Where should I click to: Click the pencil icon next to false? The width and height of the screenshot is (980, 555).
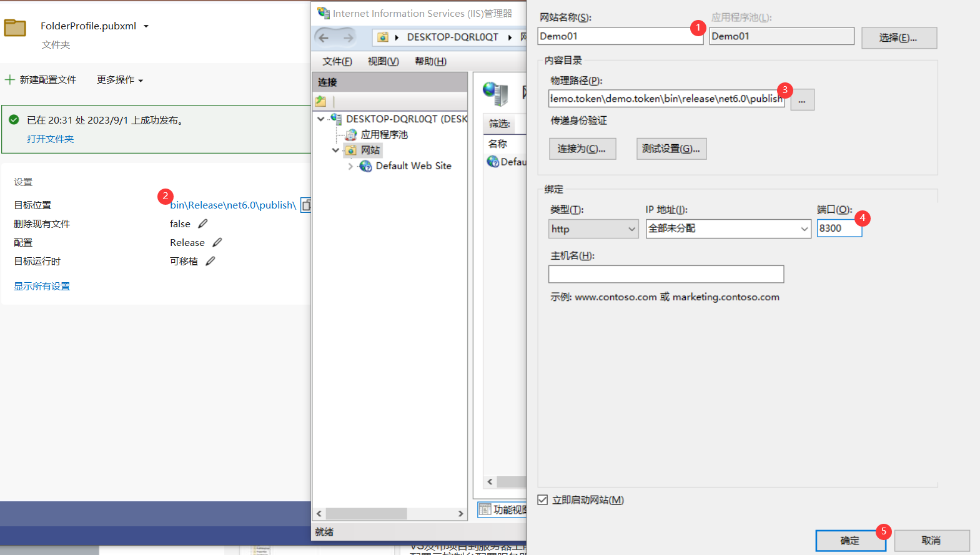203,223
